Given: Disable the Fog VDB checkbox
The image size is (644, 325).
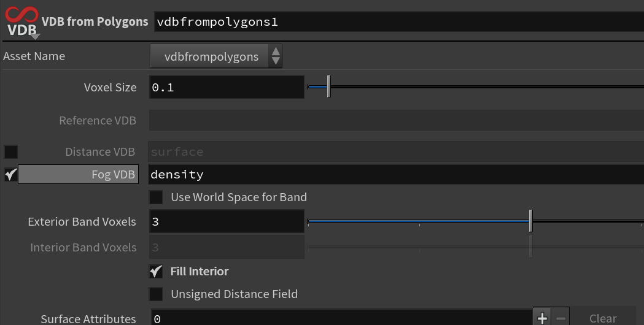Looking at the screenshot, I should pos(10,174).
